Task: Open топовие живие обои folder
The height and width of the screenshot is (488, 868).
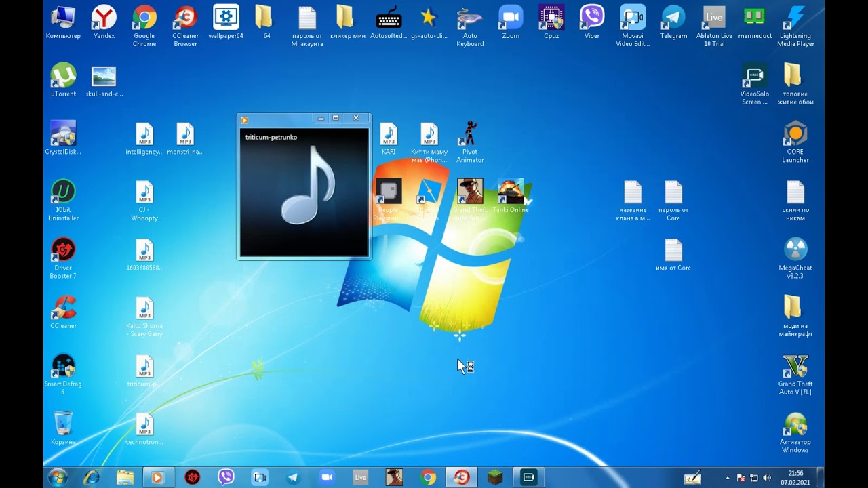Action: pos(795,85)
